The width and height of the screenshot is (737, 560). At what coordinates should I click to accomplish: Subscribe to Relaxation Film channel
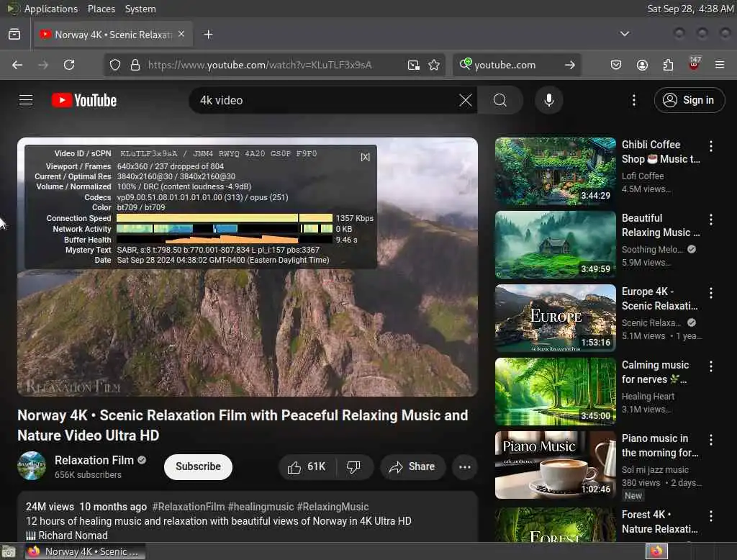coord(198,466)
